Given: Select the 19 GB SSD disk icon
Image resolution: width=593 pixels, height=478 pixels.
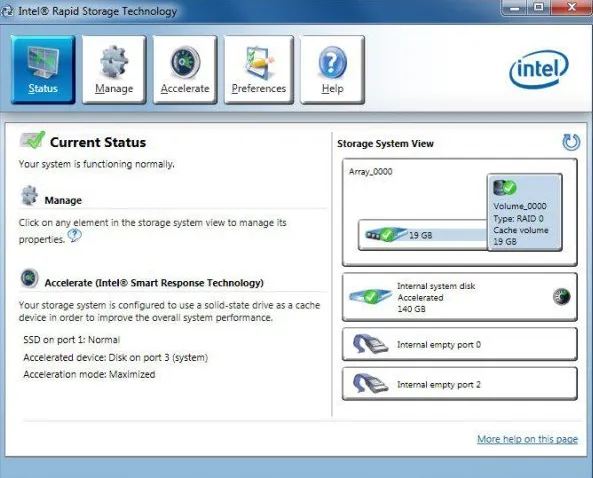Looking at the screenshot, I should pyautogui.click(x=386, y=234).
